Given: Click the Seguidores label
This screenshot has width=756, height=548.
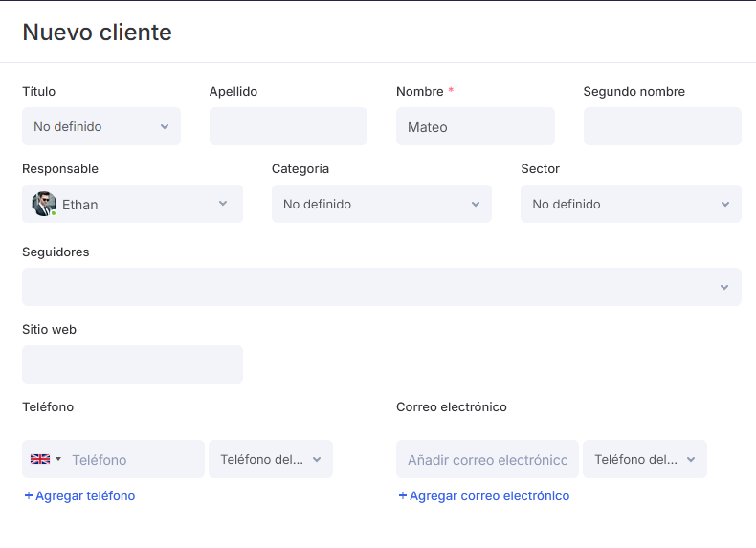Looking at the screenshot, I should pyautogui.click(x=56, y=252).
